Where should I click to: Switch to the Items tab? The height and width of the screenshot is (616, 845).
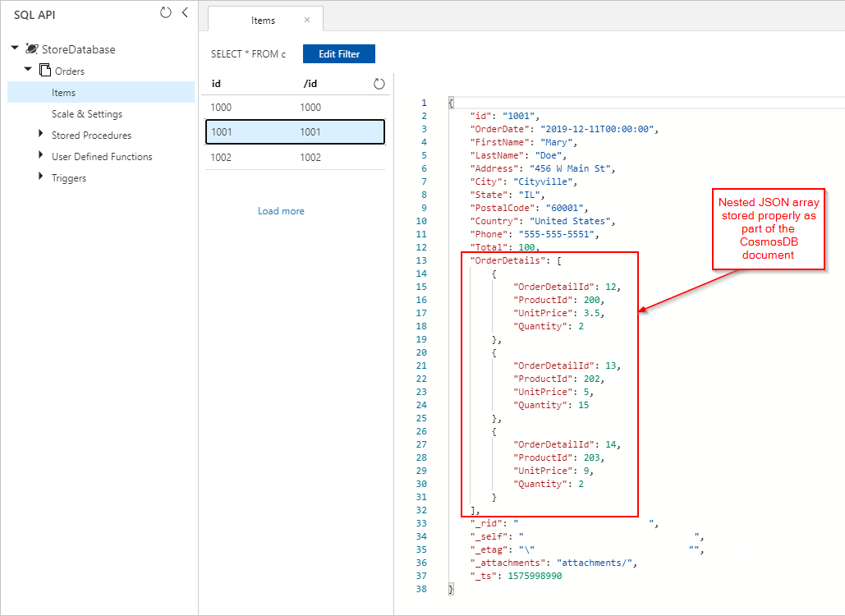264,19
